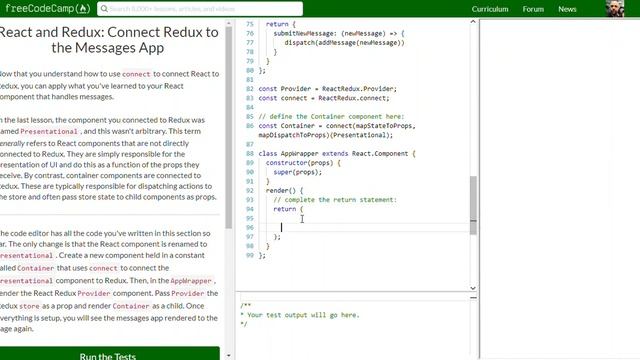Click the 'render() {' line

[284, 190]
